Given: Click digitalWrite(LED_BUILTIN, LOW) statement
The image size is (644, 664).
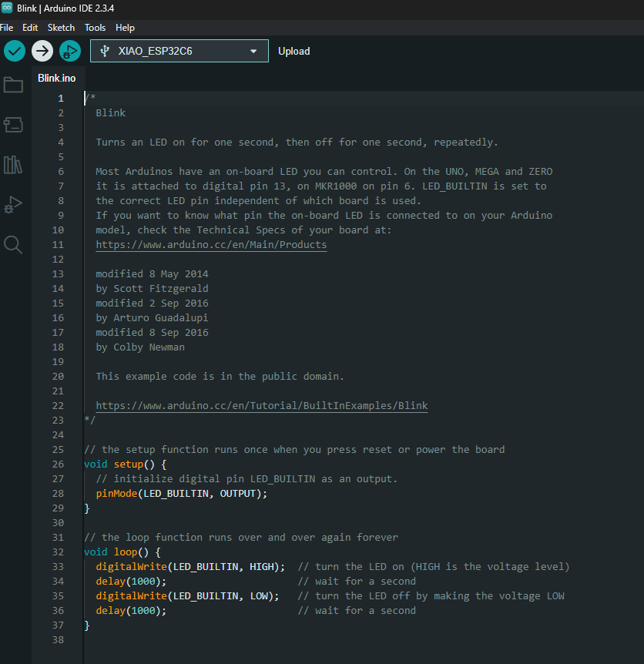Looking at the screenshot, I should tap(187, 595).
